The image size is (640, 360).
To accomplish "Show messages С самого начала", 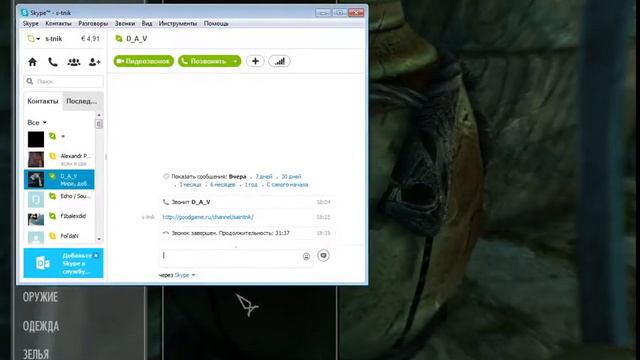I will [287, 185].
